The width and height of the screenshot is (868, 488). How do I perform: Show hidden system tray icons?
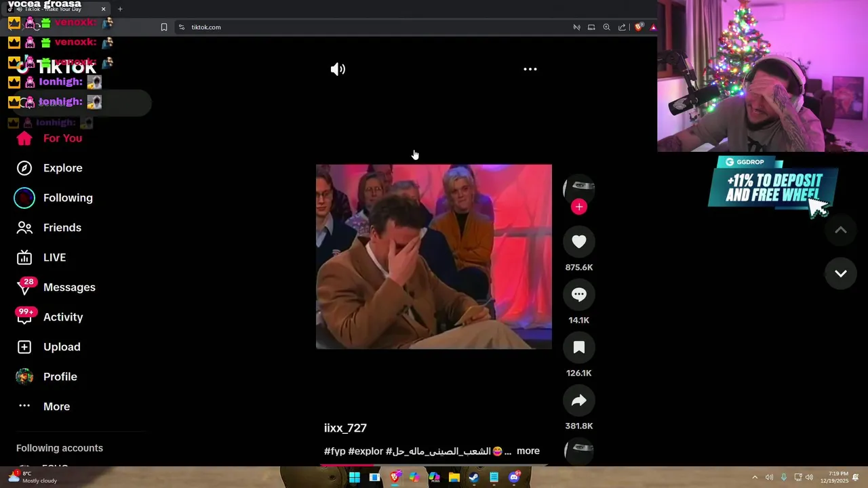[x=755, y=477]
